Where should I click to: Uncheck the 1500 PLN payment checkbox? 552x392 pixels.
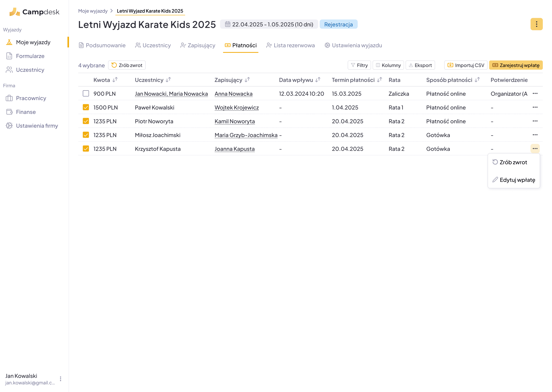(x=86, y=107)
